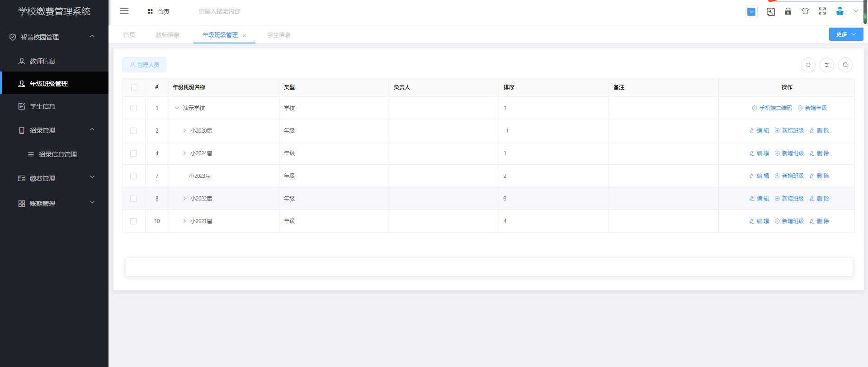The image size is (868, 367).
Task: Click the lock screen icon
Action: tap(788, 11)
